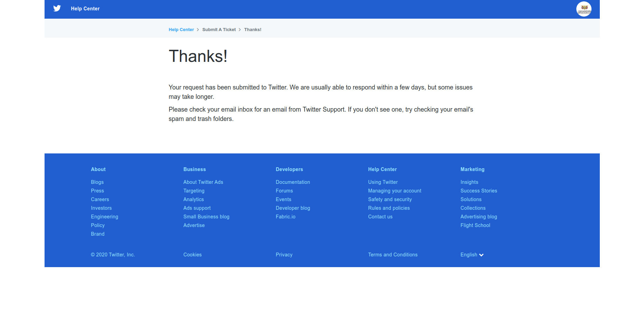Visit the Careers page link
This screenshot has width=644, height=311.
(100, 199)
